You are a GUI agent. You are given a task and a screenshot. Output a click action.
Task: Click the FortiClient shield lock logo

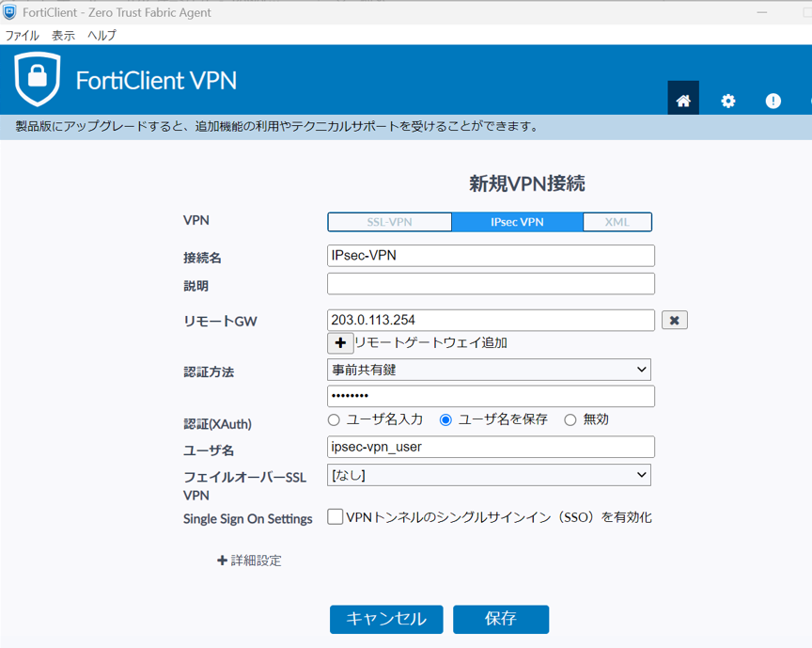[x=38, y=79]
